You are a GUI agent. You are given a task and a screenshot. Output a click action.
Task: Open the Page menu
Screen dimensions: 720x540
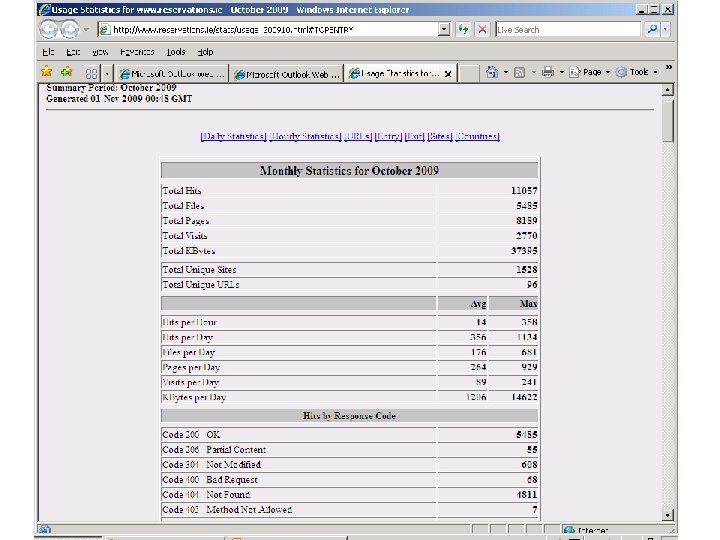(590, 72)
